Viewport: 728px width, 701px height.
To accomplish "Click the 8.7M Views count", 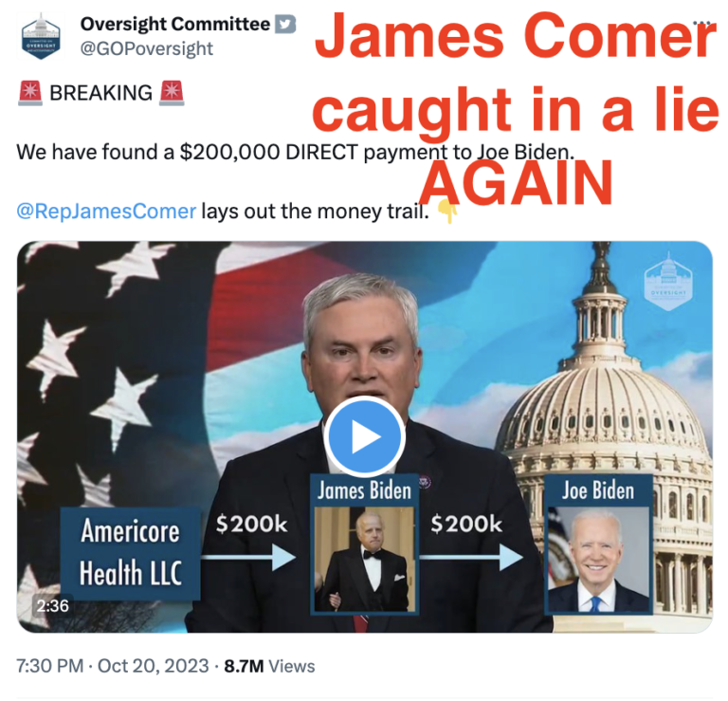I will pos(269,666).
